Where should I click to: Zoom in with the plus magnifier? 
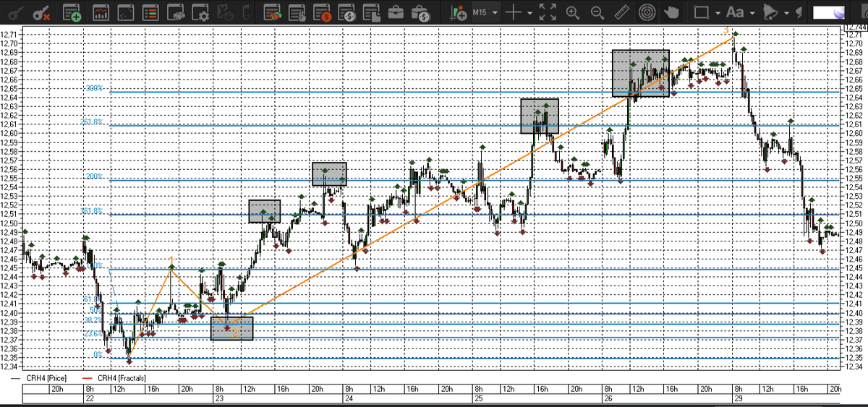573,12
